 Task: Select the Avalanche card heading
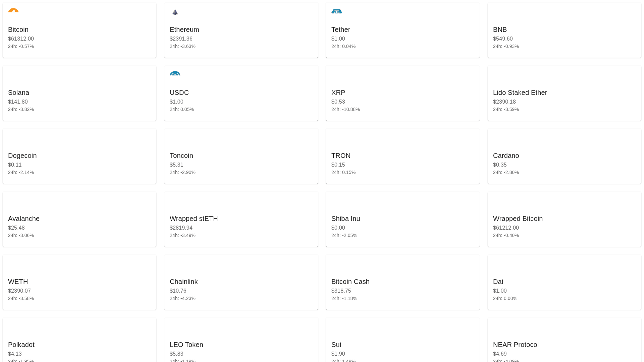tap(24, 219)
